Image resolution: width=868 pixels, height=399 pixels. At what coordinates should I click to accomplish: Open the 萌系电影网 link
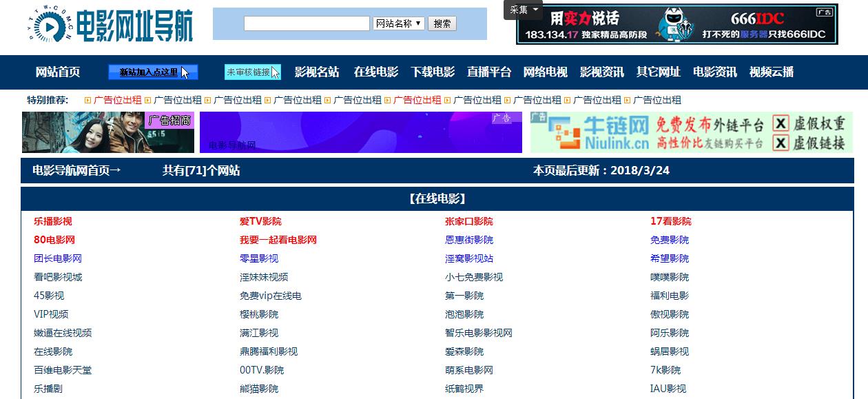pyautogui.click(x=469, y=370)
